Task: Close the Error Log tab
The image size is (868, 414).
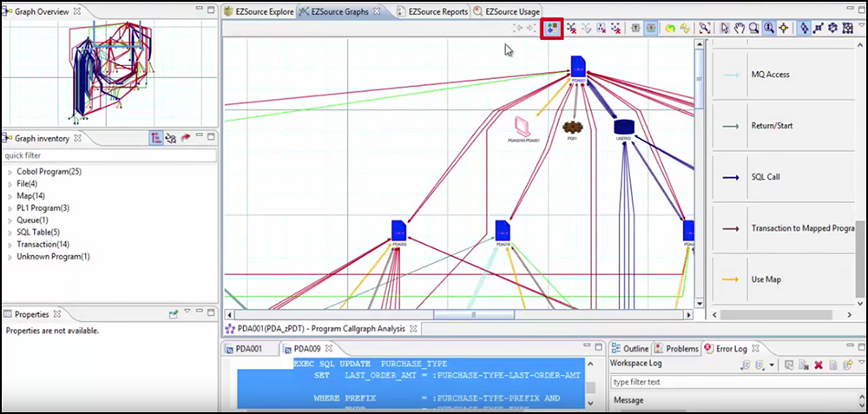Action: click(755, 349)
